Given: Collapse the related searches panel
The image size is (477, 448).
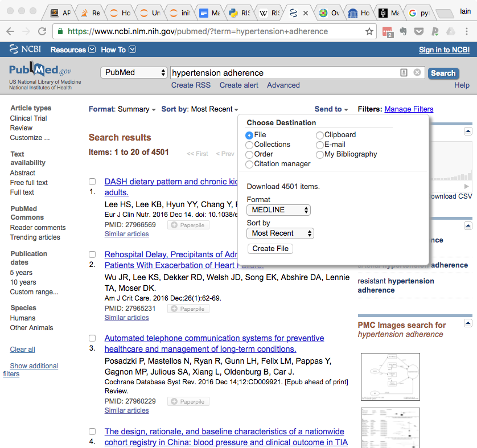Looking at the screenshot, I should pyautogui.click(x=468, y=225).
